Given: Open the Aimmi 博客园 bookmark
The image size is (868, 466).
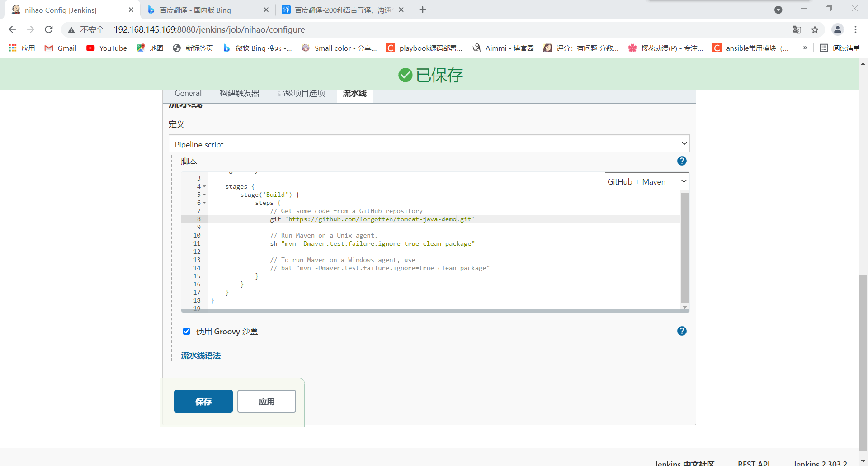Looking at the screenshot, I should pos(503,48).
